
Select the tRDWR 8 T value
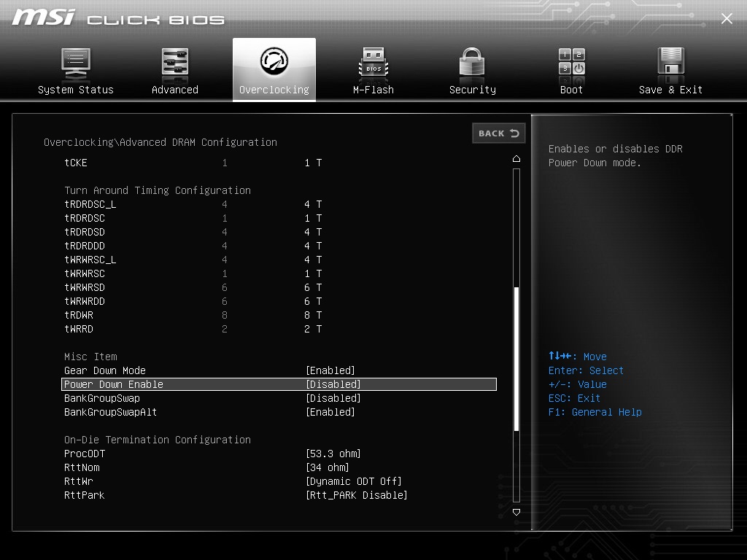tap(313, 315)
